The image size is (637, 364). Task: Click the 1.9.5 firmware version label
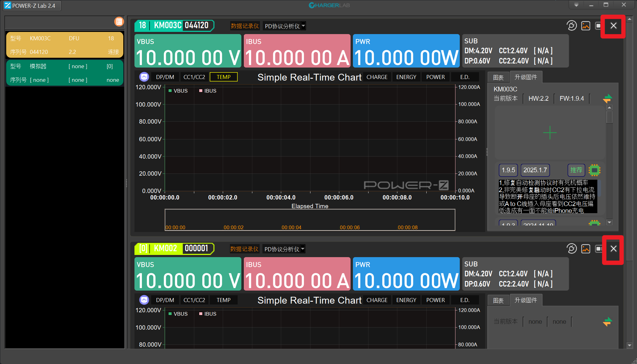pyautogui.click(x=508, y=170)
